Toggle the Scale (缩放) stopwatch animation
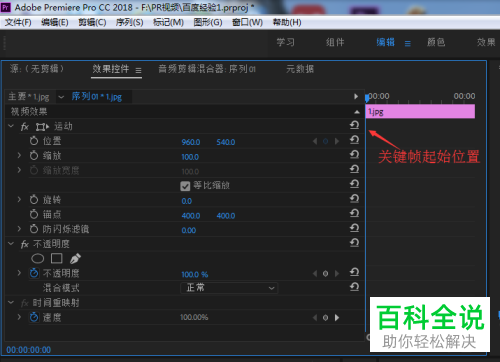 (34, 155)
